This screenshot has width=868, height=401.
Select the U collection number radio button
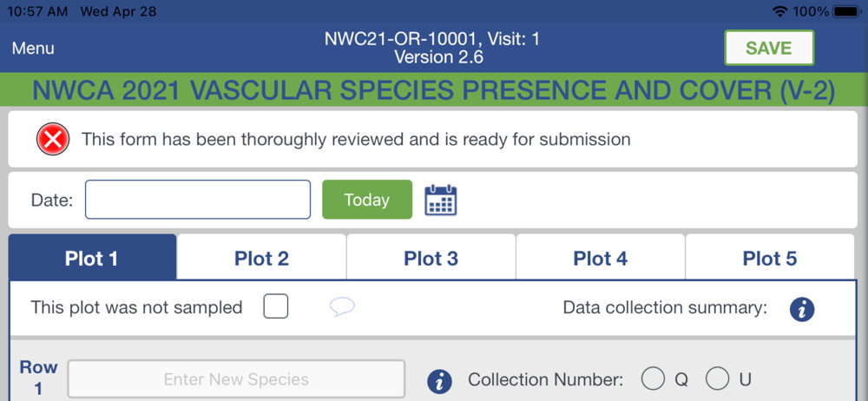(x=717, y=379)
